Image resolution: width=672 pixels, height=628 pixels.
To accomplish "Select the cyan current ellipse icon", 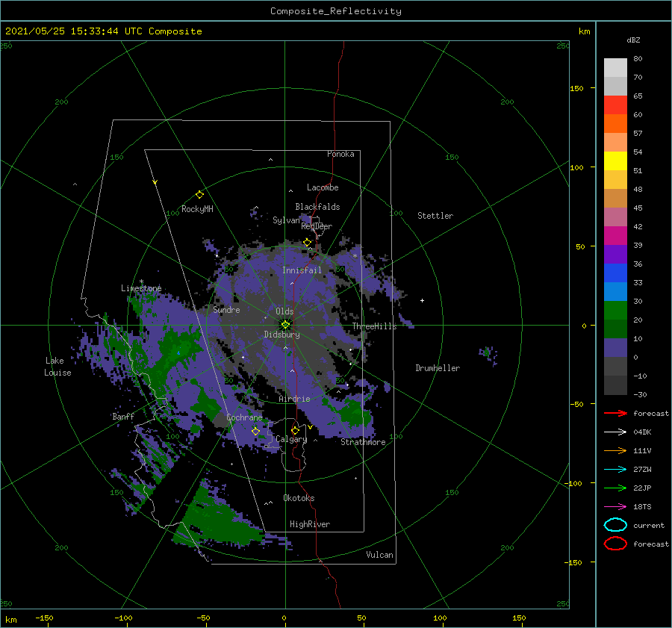I will [x=615, y=525].
